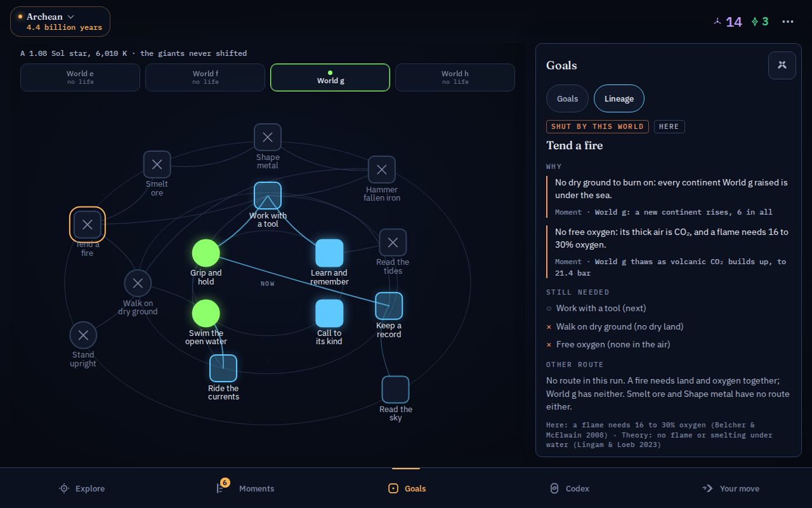
Task: Click the purple 14 resource counter
Action: tap(727, 22)
